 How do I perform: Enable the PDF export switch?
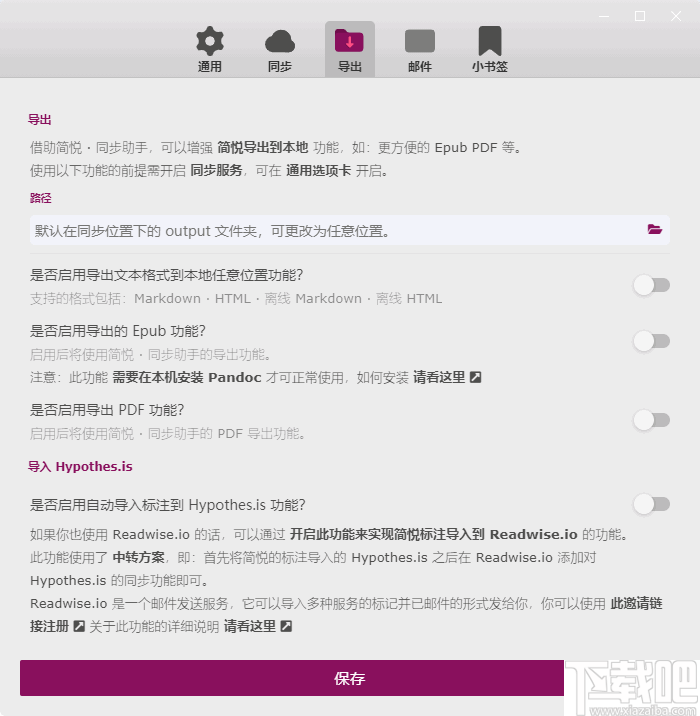652,420
